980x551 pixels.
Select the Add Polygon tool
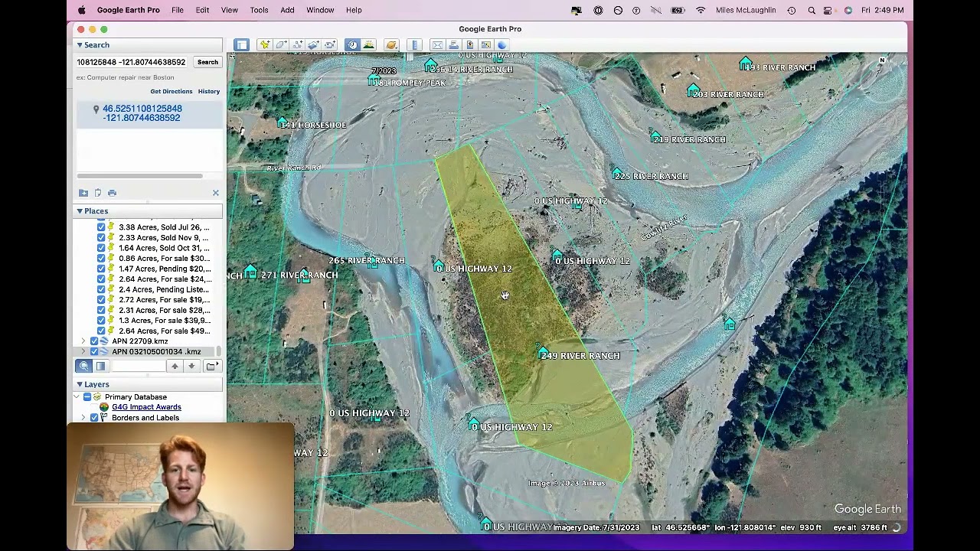pyautogui.click(x=281, y=45)
